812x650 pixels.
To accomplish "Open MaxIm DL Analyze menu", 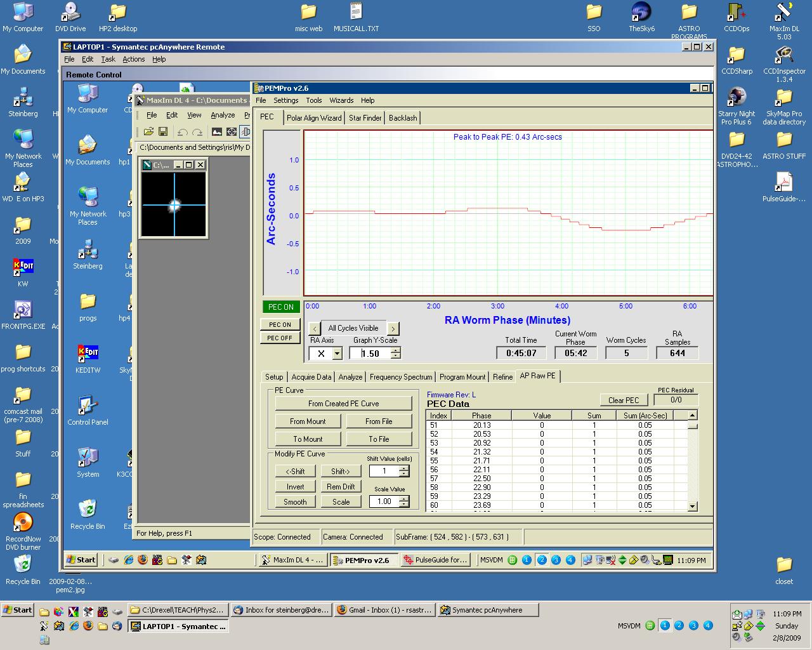I will click(223, 115).
